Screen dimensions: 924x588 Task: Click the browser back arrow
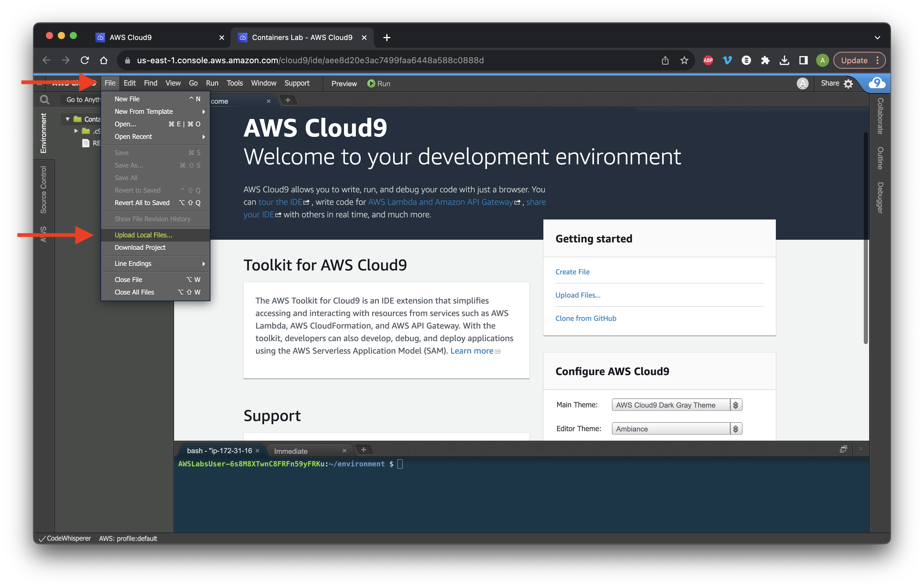46,60
